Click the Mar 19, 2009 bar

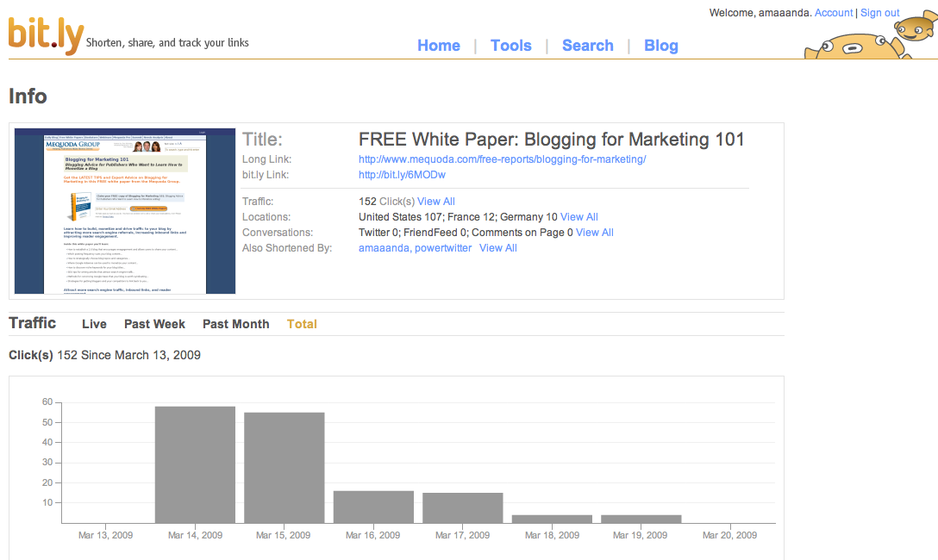click(x=641, y=520)
